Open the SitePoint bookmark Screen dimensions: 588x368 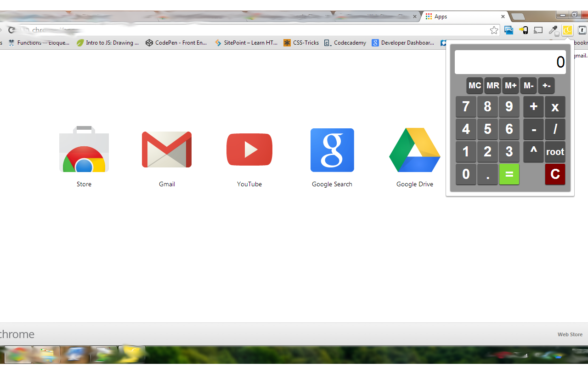click(x=246, y=43)
